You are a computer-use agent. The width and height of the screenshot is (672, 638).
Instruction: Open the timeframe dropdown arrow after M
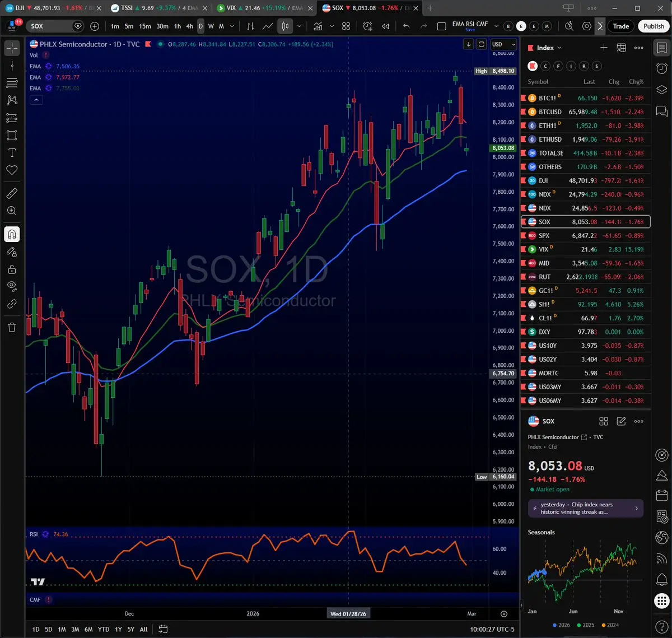(232, 26)
